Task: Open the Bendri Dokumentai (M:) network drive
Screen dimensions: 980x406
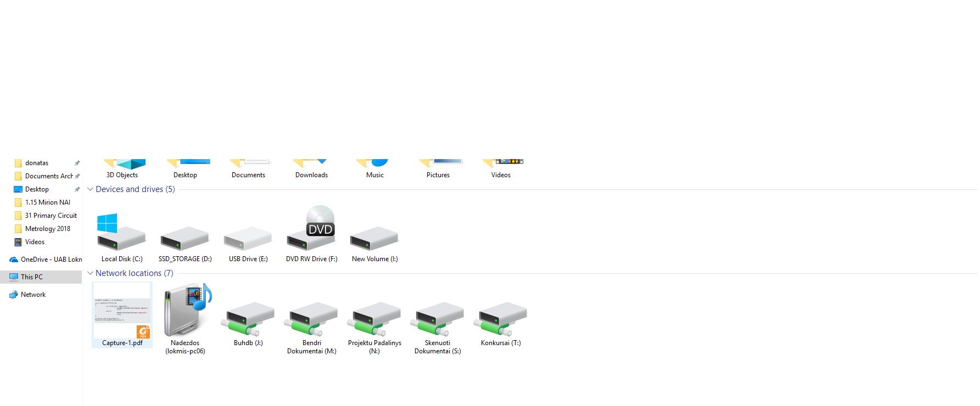Action: [x=311, y=319]
